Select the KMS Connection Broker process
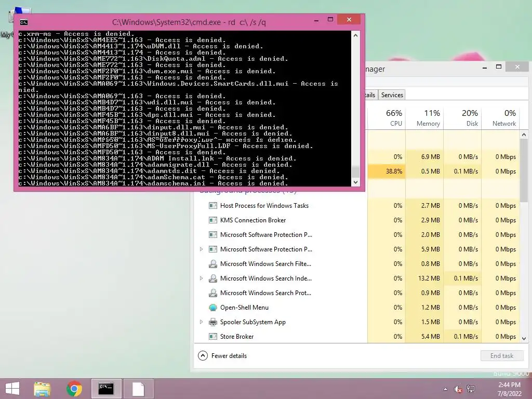The image size is (532, 399). (x=357, y=220)
